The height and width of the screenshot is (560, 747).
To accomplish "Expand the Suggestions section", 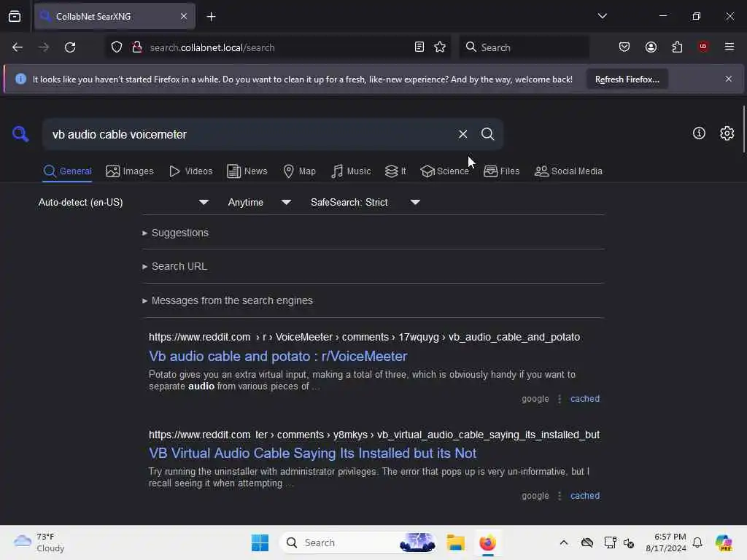I will pos(175,233).
